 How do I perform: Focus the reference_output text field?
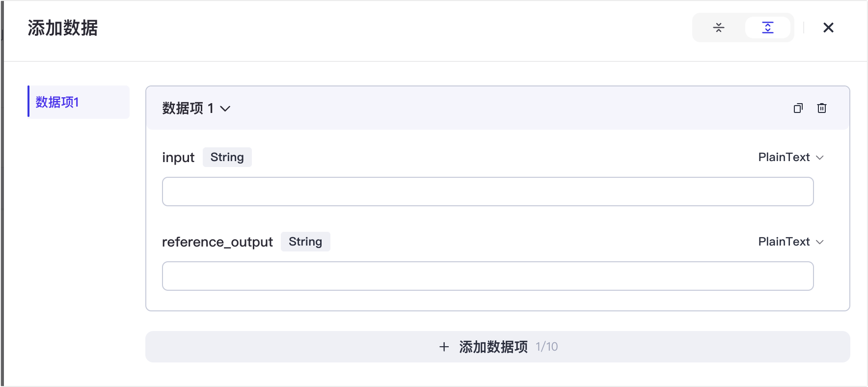(x=488, y=276)
